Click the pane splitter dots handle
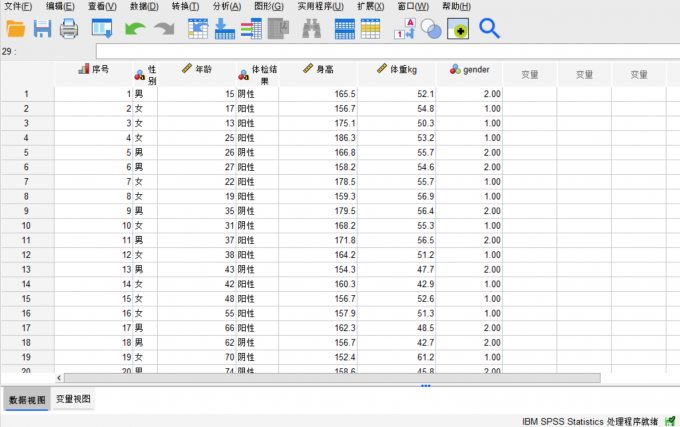This screenshot has height=427, width=680. (x=425, y=385)
